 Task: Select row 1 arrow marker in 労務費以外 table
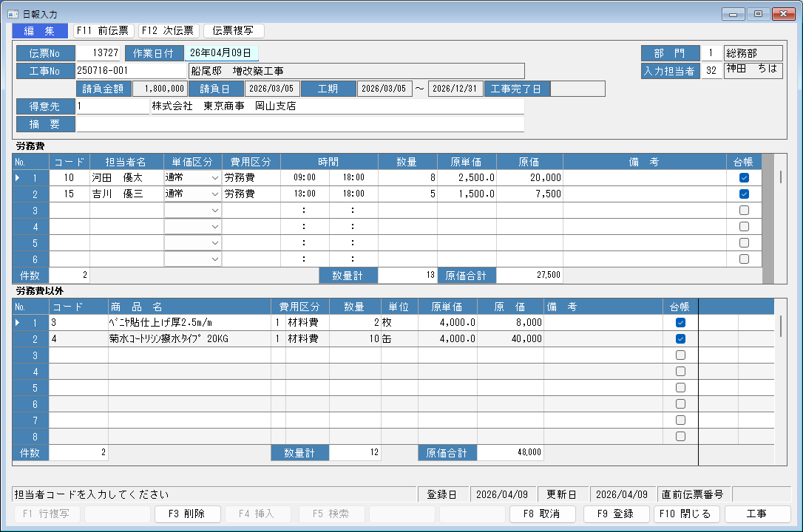pyautogui.click(x=18, y=323)
